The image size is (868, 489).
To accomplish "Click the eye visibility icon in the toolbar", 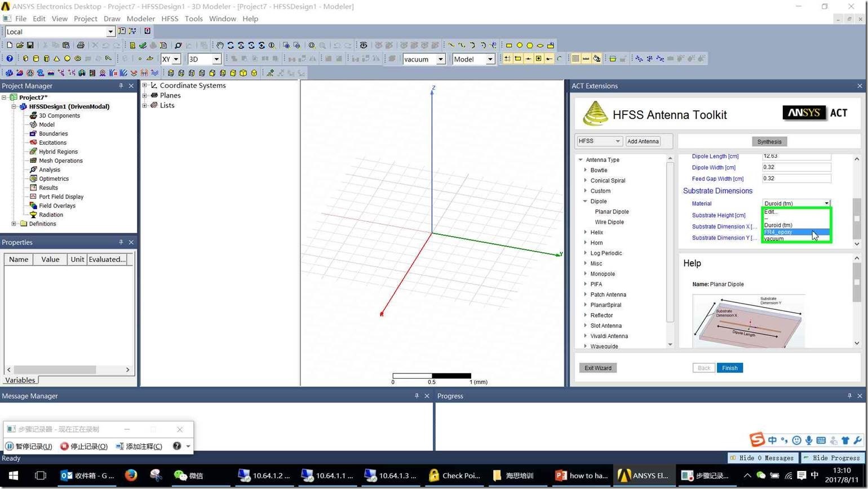I will pos(364,45).
